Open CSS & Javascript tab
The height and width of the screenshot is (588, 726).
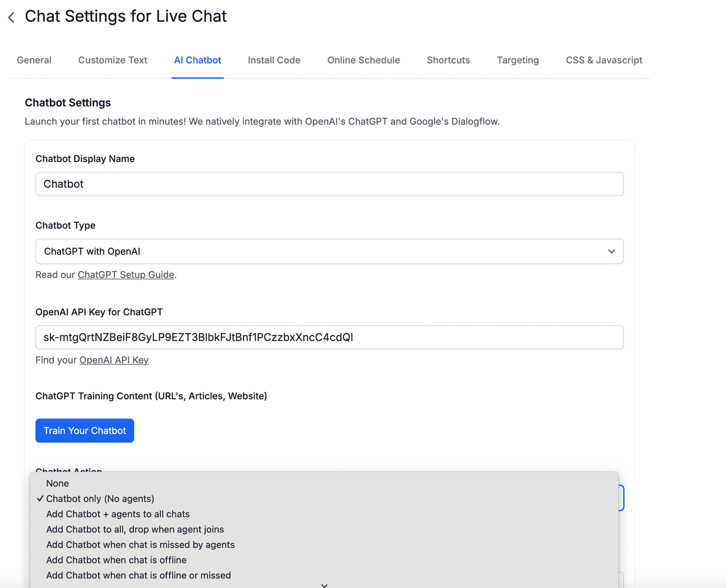click(x=604, y=60)
